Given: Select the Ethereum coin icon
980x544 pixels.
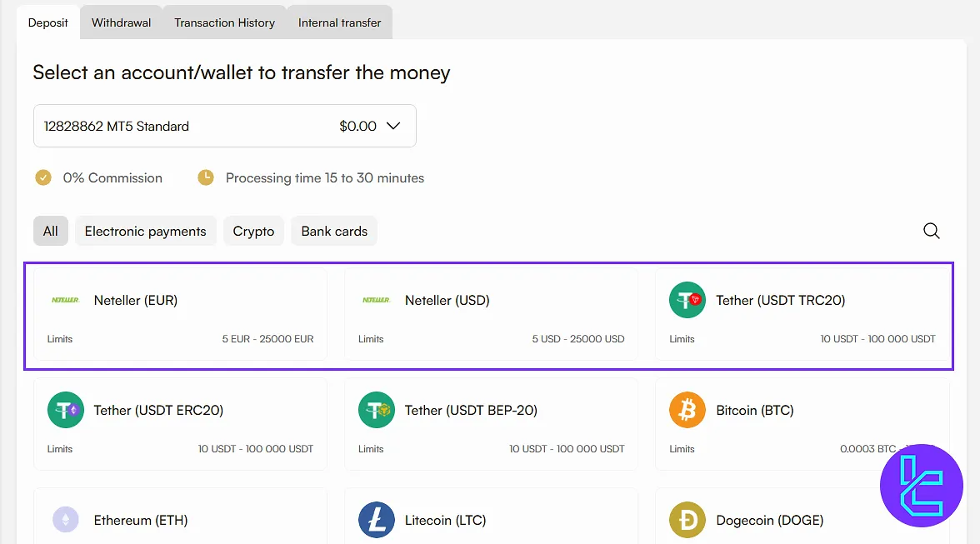Looking at the screenshot, I should click(65, 520).
